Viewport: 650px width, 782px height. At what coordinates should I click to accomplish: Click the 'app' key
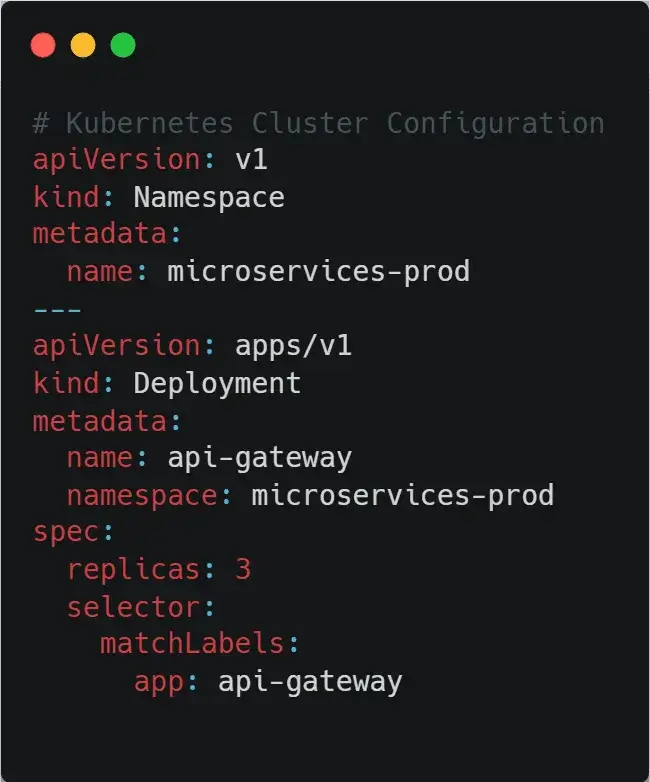[159, 683]
